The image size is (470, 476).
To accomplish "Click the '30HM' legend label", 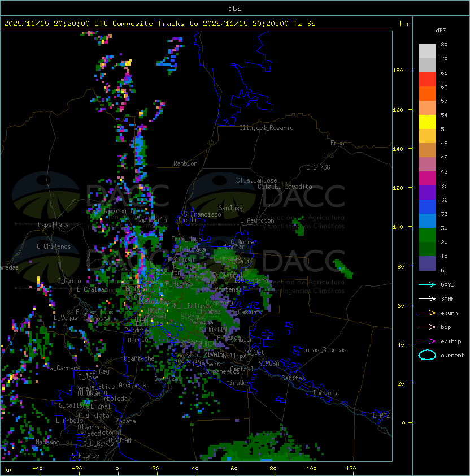I will [447, 298].
